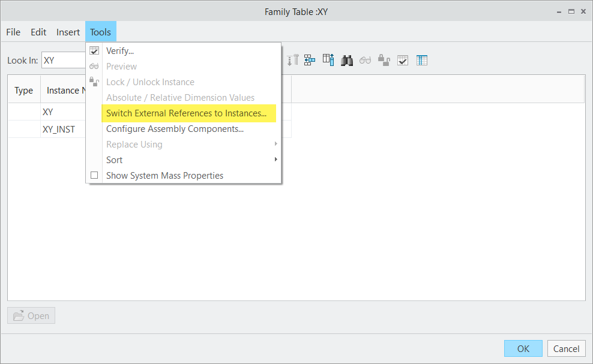Open the File menu

(x=13, y=32)
